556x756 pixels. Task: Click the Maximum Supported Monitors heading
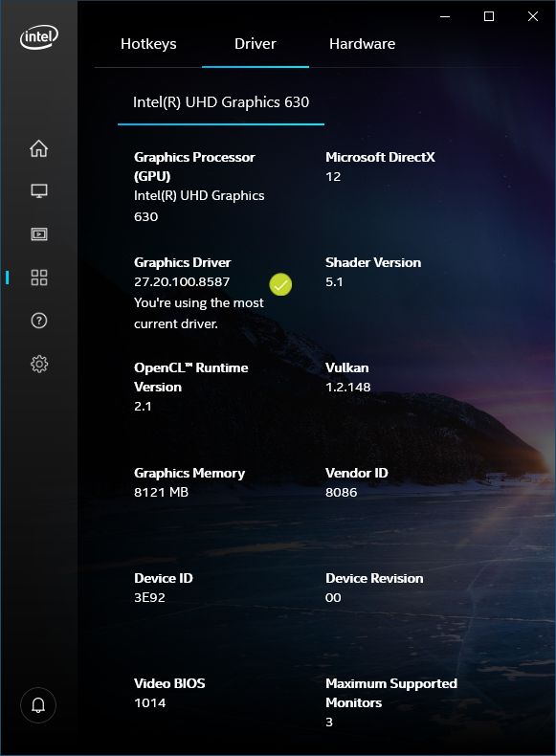coord(391,694)
